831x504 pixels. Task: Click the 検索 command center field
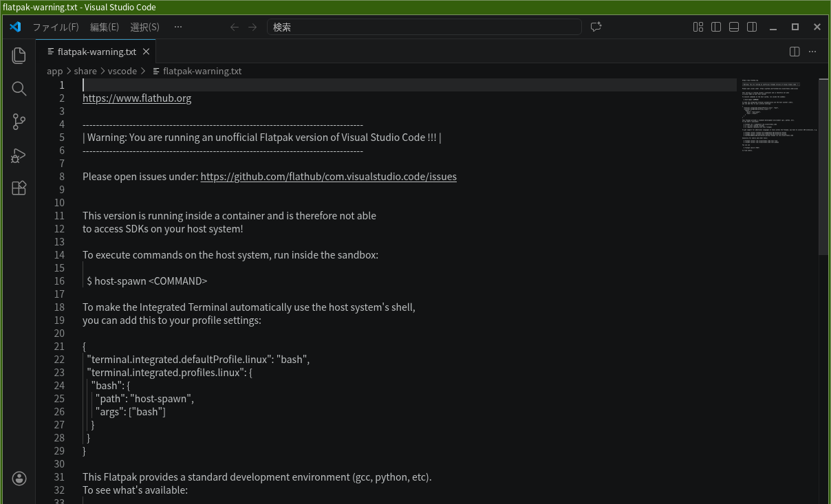(424, 27)
